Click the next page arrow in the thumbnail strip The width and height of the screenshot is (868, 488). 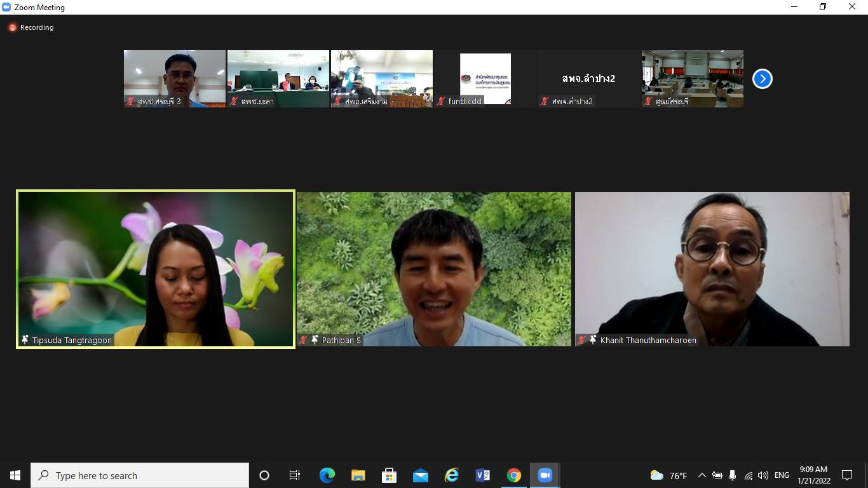click(762, 79)
